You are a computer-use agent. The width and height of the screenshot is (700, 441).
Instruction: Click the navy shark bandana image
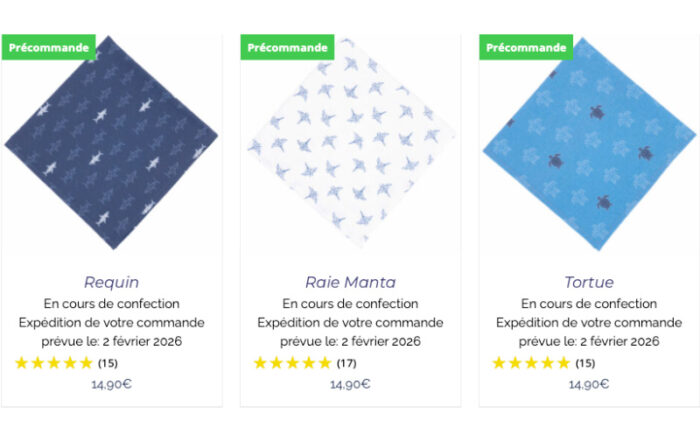click(x=111, y=145)
